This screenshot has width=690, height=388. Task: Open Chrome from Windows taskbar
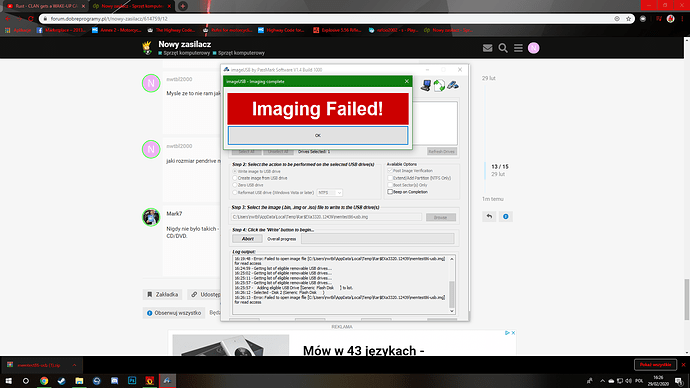point(44,381)
